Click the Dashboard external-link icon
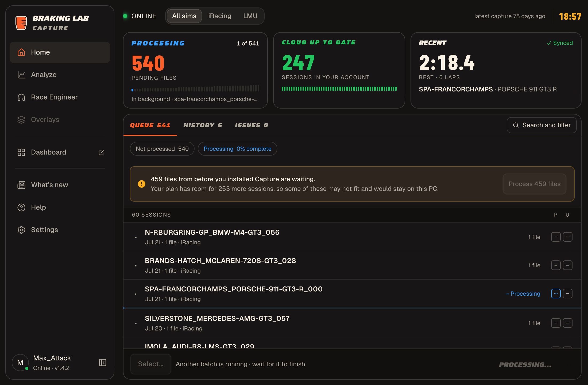 102,152
